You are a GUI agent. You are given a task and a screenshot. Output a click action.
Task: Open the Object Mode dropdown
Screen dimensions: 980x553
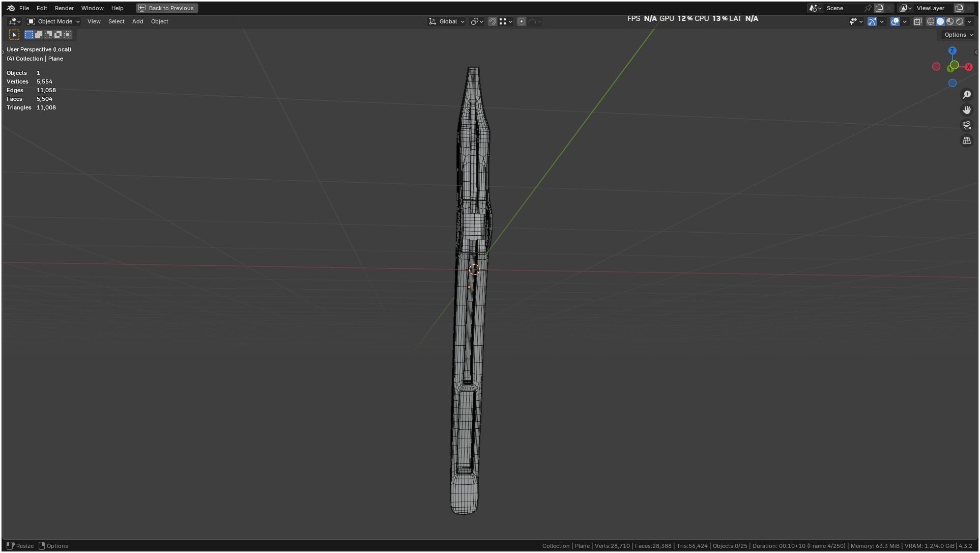tap(53, 21)
